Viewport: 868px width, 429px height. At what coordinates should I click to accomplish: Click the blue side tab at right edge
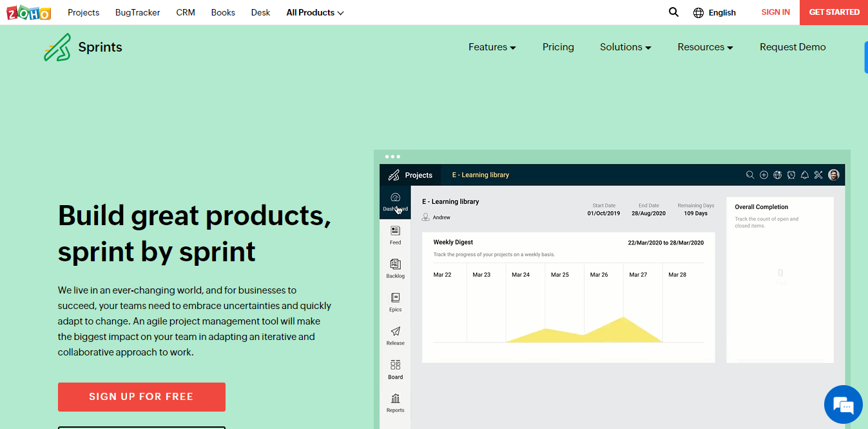tap(866, 57)
